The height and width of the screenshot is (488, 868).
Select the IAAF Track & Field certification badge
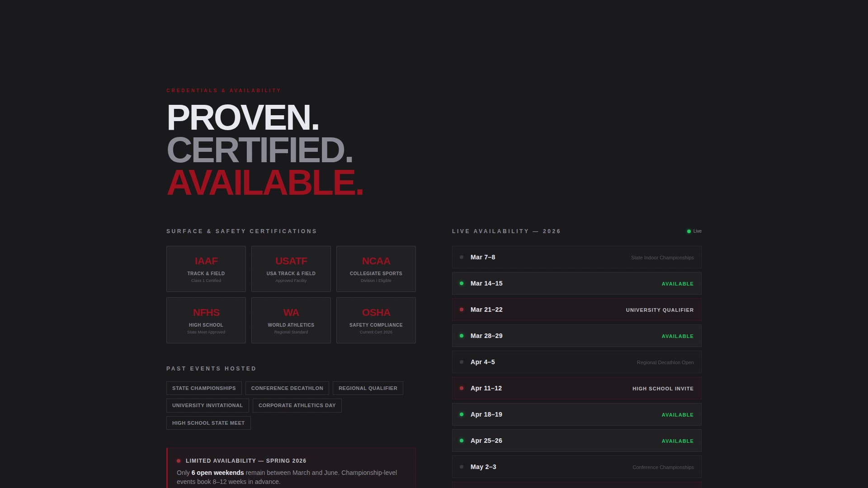click(206, 268)
